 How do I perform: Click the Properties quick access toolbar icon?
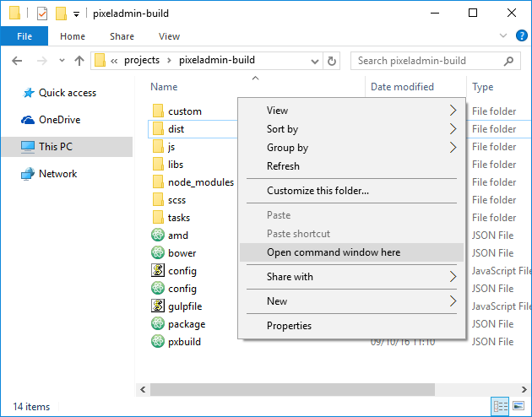42,14
